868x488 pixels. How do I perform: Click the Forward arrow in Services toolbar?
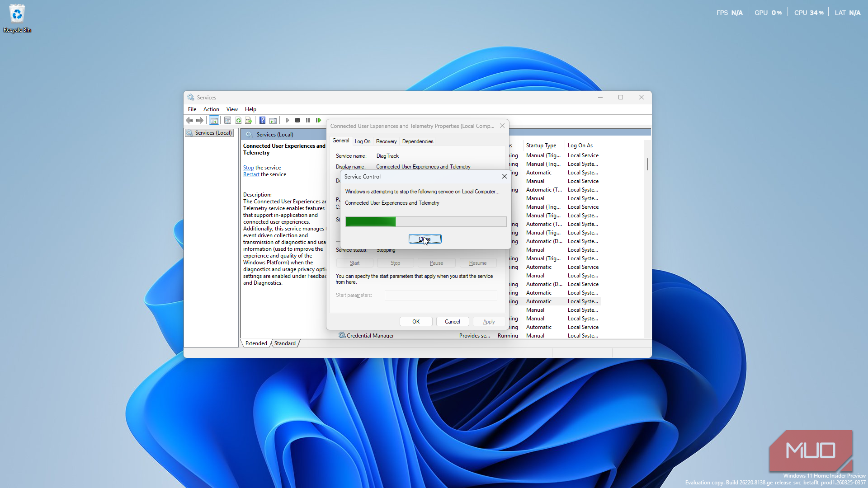(x=200, y=120)
